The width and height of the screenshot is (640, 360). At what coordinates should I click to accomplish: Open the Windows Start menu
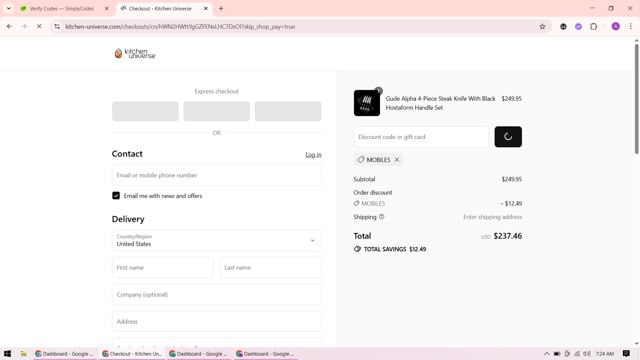(7, 353)
